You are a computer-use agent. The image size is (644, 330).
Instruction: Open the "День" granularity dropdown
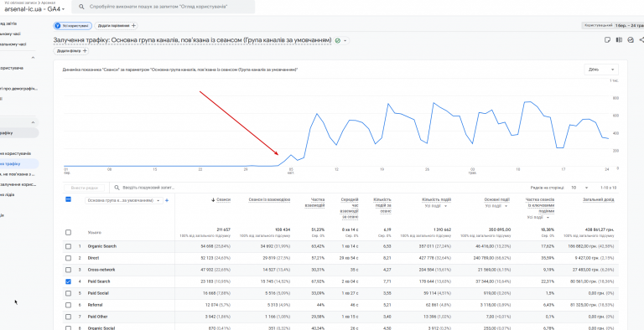click(x=601, y=70)
